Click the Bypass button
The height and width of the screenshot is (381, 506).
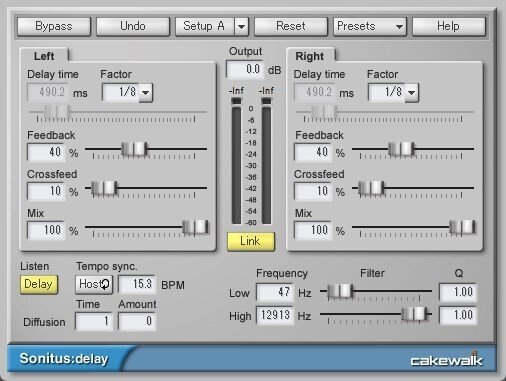[54, 26]
